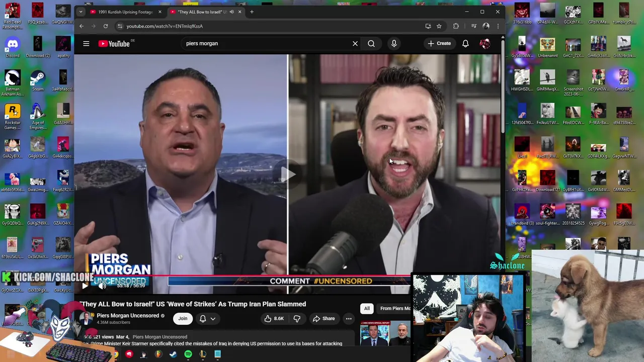Image resolution: width=644 pixels, height=362 pixels.
Task: Open the browser extensions puzzle icon
Action: pyautogui.click(x=456, y=26)
